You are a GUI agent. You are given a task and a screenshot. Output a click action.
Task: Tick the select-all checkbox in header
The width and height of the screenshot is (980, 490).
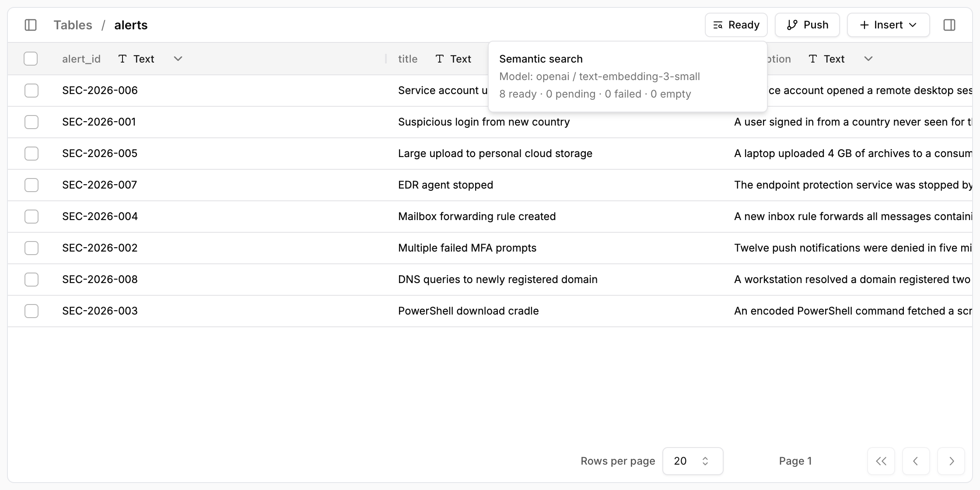(31, 59)
